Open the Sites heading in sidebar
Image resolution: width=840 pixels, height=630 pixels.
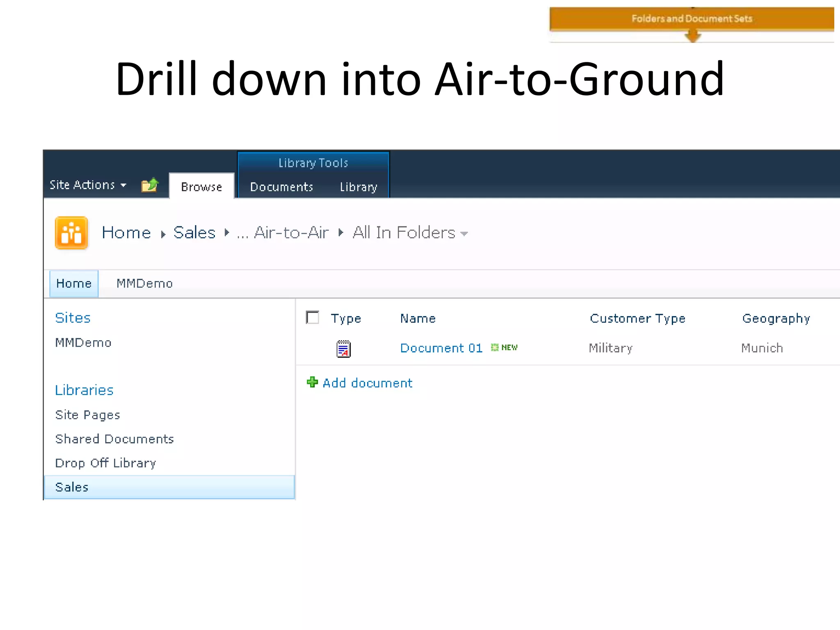click(x=73, y=318)
